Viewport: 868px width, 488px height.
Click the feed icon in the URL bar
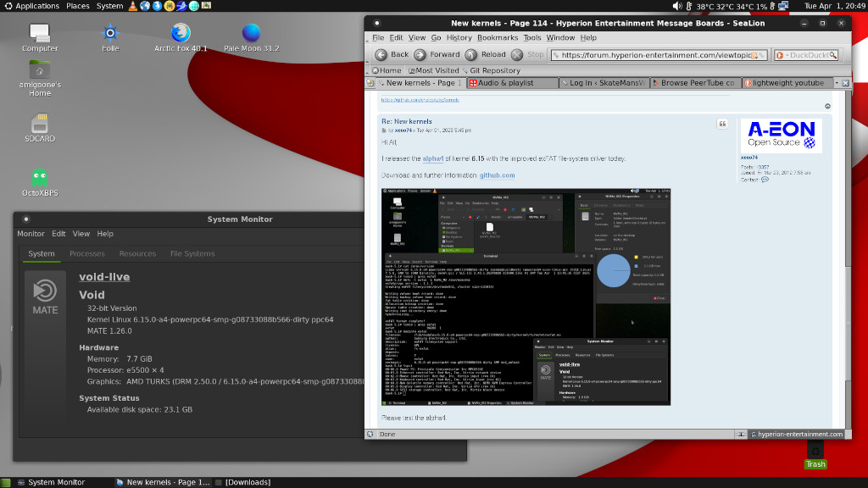point(754,55)
